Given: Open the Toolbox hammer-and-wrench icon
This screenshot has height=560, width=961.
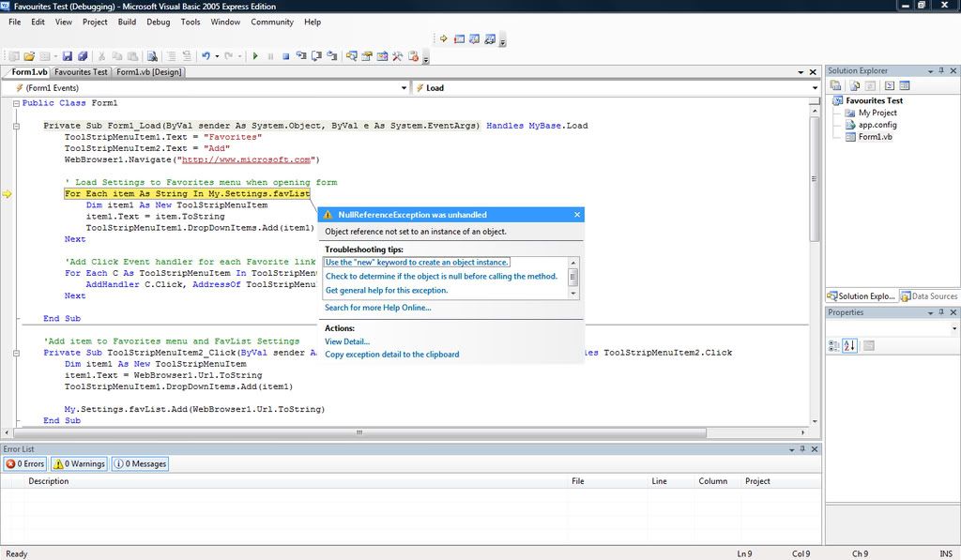Looking at the screenshot, I should (x=397, y=56).
